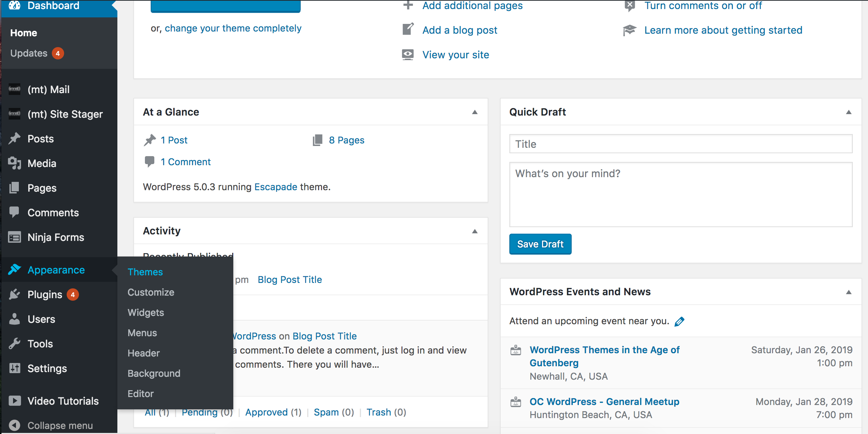The image size is (868, 434).
Task: Open Themes in Appearance submenu
Action: click(145, 272)
